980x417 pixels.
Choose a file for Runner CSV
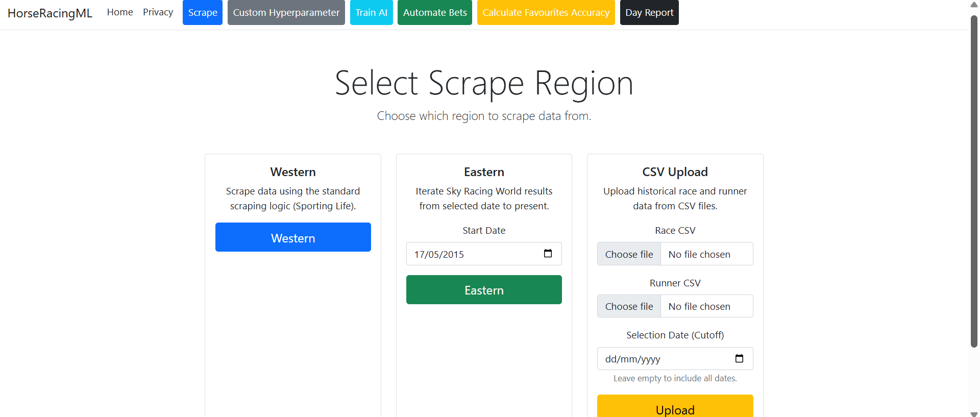pyautogui.click(x=629, y=306)
